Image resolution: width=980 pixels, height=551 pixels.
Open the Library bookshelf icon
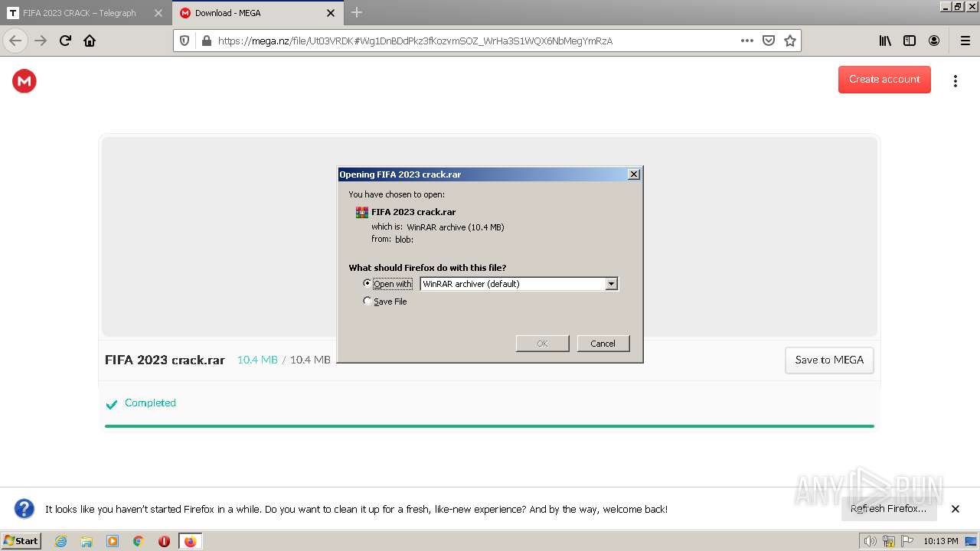pyautogui.click(x=885, y=41)
